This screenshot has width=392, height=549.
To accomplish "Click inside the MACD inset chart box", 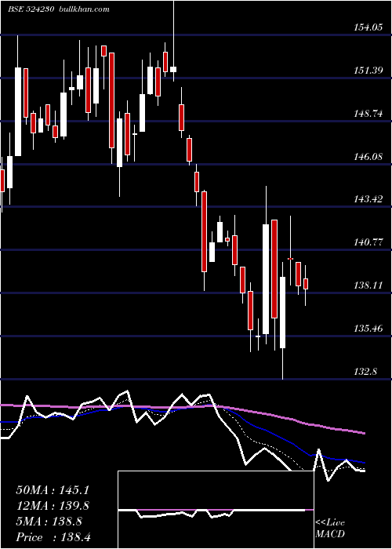I will pyautogui.click(x=216, y=510).
